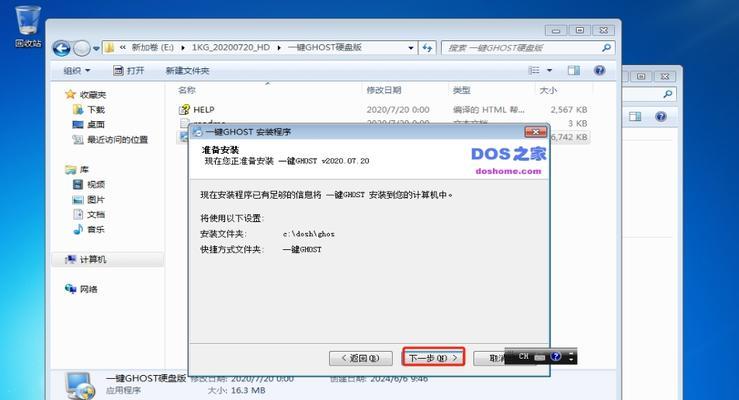Click the language bar help icon
The width and height of the screenshot is (739, 400).
tap(556, 357)
